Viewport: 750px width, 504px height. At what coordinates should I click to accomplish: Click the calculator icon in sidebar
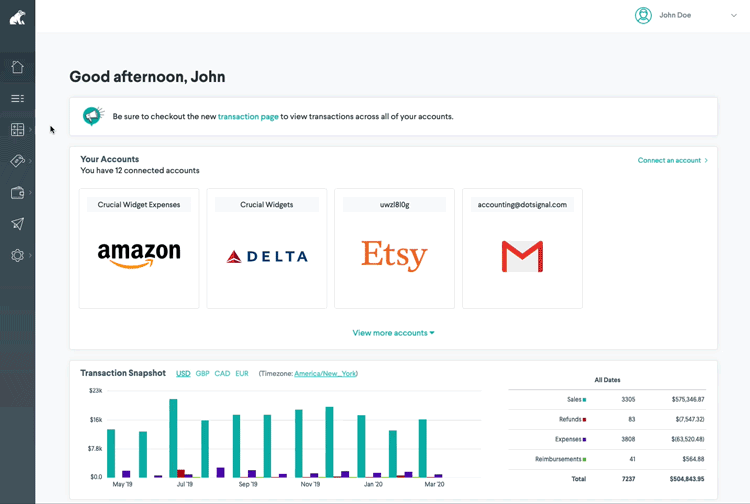pyautogui.click(x=17, y=130)
